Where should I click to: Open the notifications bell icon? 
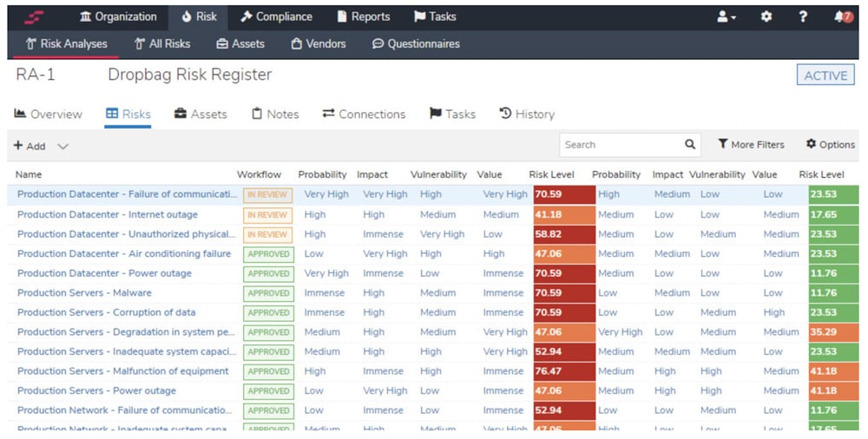click(x=841, y=16)
